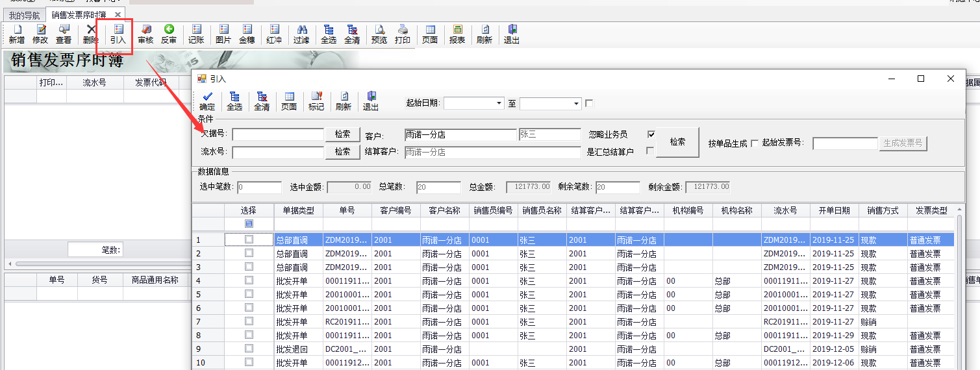Open 过滤 (Filter) binoculars icon
This screenshot has height=370, width=980.
301,34
